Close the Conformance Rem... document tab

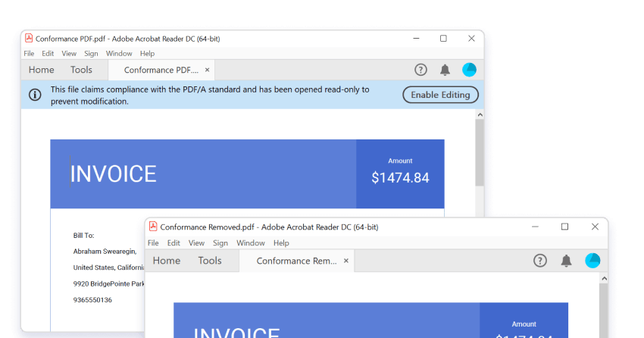(x=346, y=261)
